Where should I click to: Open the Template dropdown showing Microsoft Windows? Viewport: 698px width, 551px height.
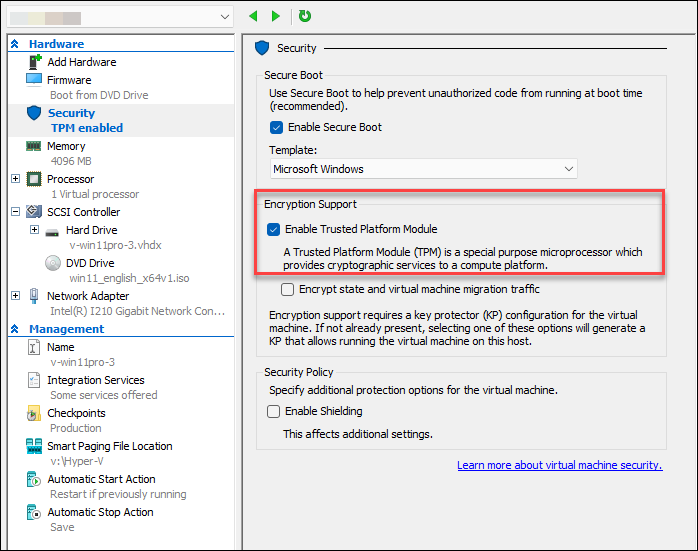[423, 169]
